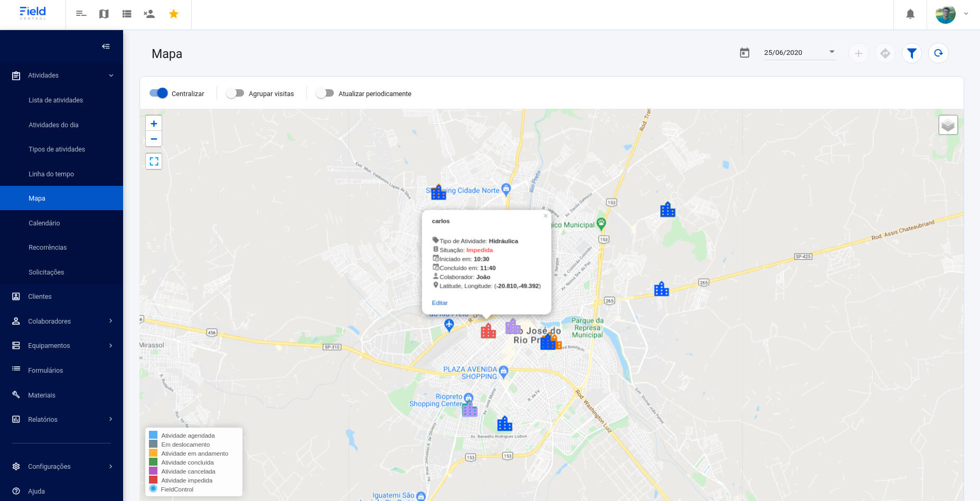This screenshot has width=980, height=501.
Task: Open the Mapa page in sidebar
Action: click(x=36, y=198)
